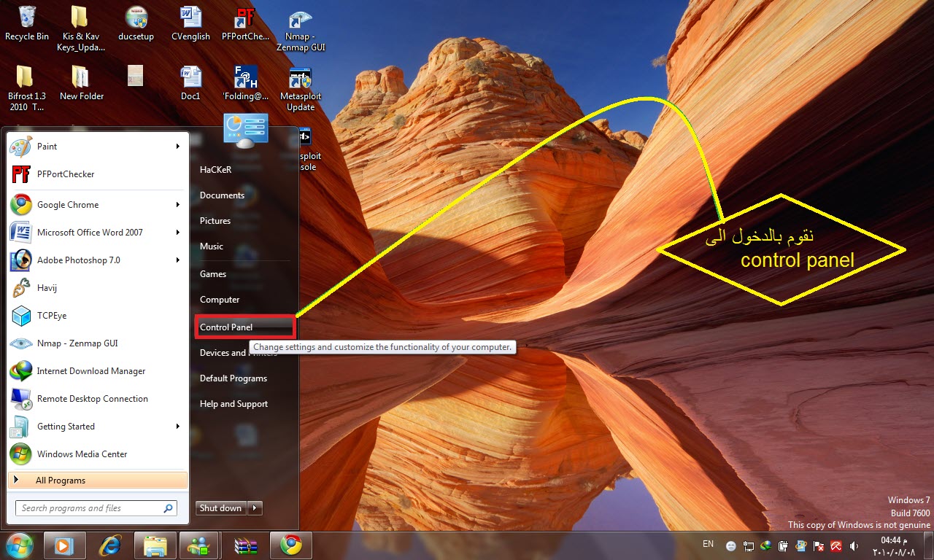934x560 pixels.
Task: Expand Adobe Photoshop 7.0 submenu arrow
Action: tap(177, 260)
